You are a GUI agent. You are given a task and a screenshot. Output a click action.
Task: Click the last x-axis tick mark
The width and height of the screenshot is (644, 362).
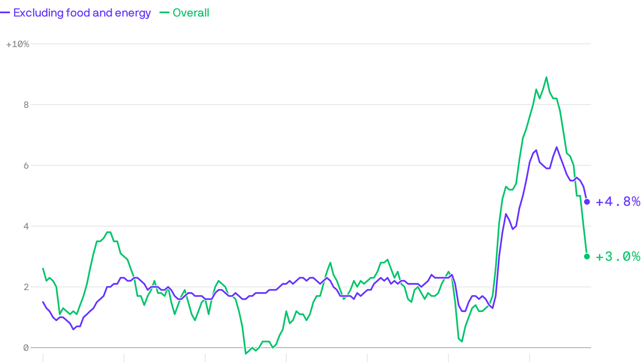coord(530,358)
